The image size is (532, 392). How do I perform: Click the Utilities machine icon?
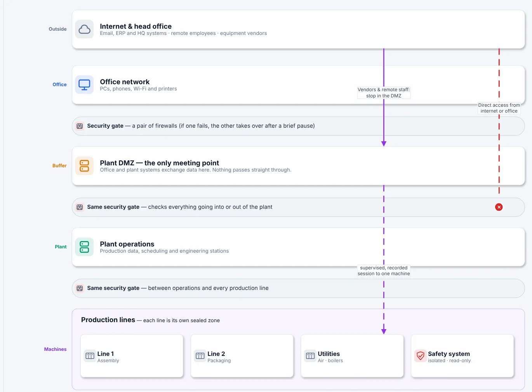(x=310, y=356)
